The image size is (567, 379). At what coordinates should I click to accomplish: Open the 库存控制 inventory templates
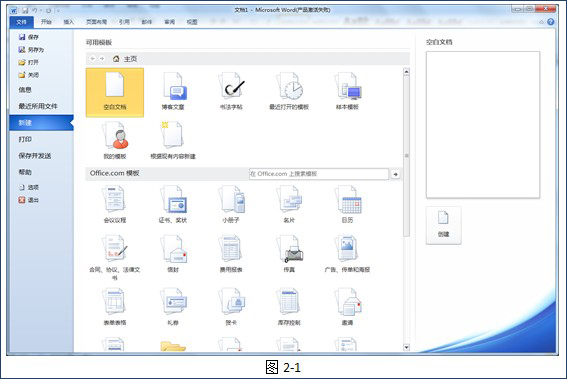coord(289,307)
